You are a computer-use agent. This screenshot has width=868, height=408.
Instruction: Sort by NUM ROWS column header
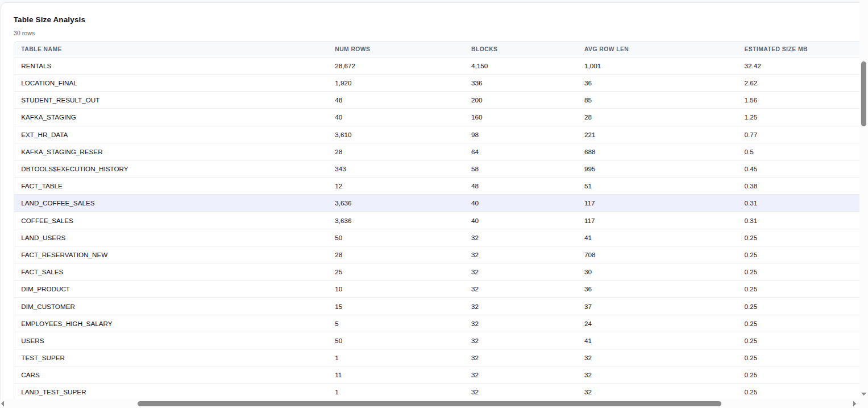click(x=352, y=50)
